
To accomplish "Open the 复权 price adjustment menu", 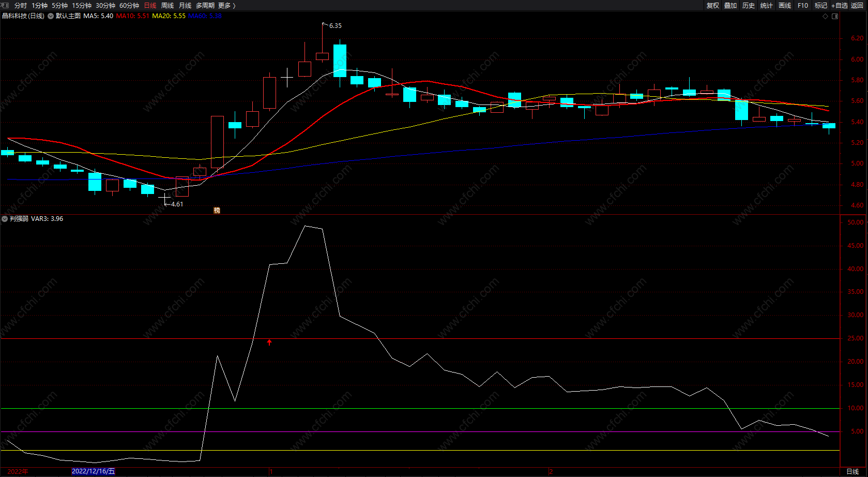I will (x=713, y=6).
